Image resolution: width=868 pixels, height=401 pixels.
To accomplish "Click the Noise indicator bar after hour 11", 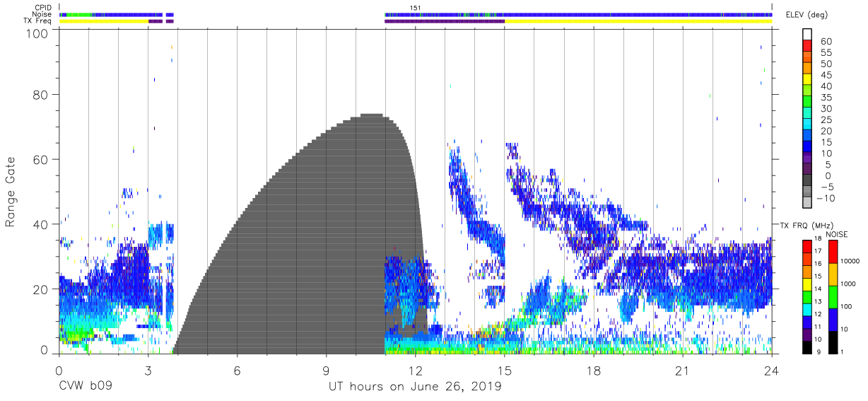I will [578, 14].
